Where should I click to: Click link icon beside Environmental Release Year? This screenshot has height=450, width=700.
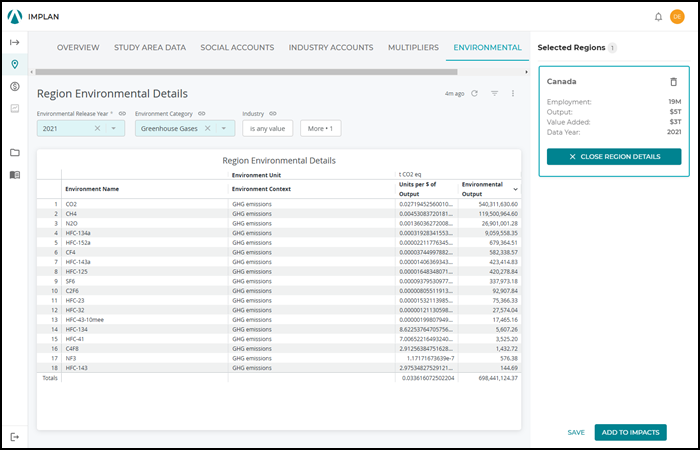(122, 113)
